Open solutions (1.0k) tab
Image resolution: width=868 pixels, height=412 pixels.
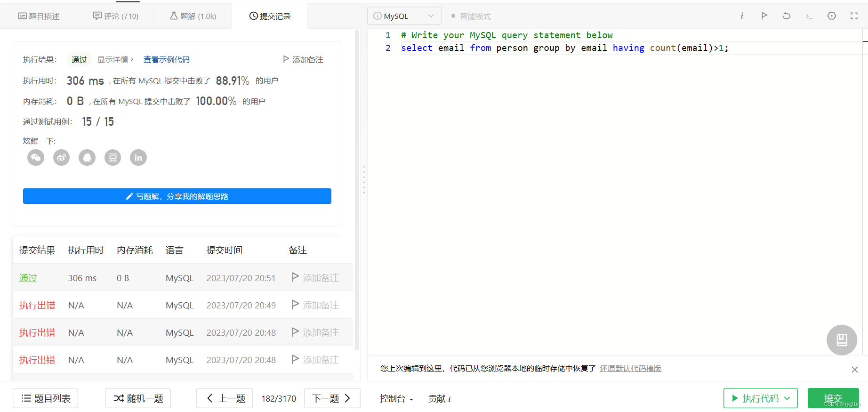pos(193,16)
